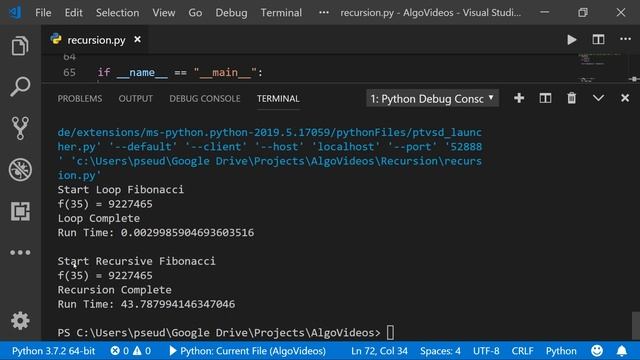Viewport: 640px width, 360px height.
Task: Run Python file with play button
Action: tap(572, 40)
